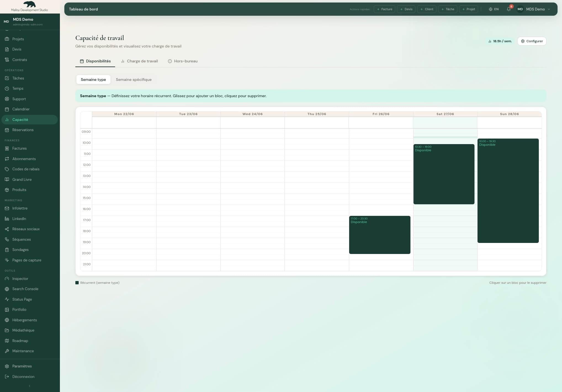Click the Récurrent legend color square

pos(77,283)
